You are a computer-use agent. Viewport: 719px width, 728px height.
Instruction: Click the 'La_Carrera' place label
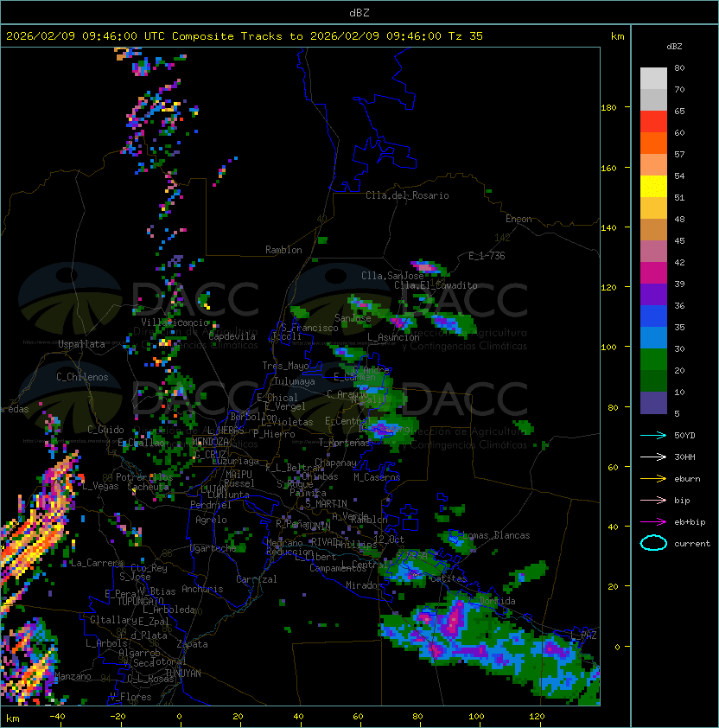pyautogui.click(x=97, y=563)
